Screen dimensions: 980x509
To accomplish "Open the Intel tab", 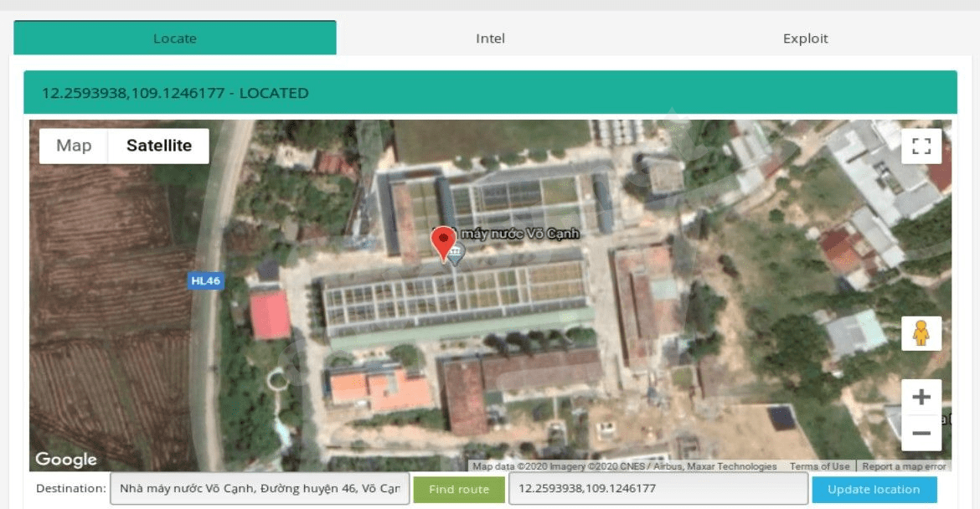I will click(x=490, y=39).
